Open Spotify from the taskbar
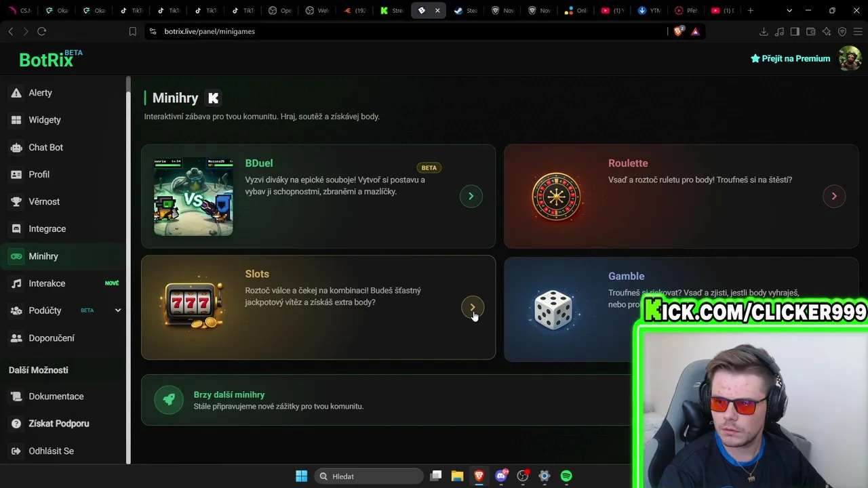Image resolution: width=868 pixels, height=488 pixels. coord(566,476)
